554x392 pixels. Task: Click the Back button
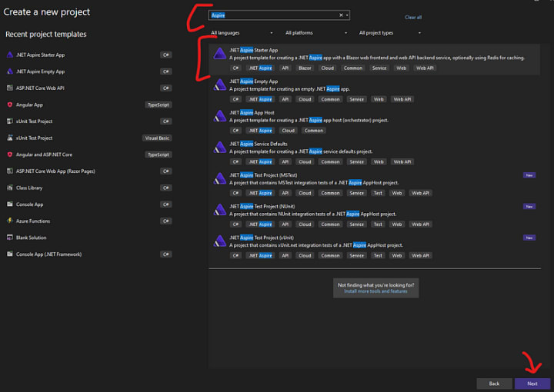[x=494, y=384]
